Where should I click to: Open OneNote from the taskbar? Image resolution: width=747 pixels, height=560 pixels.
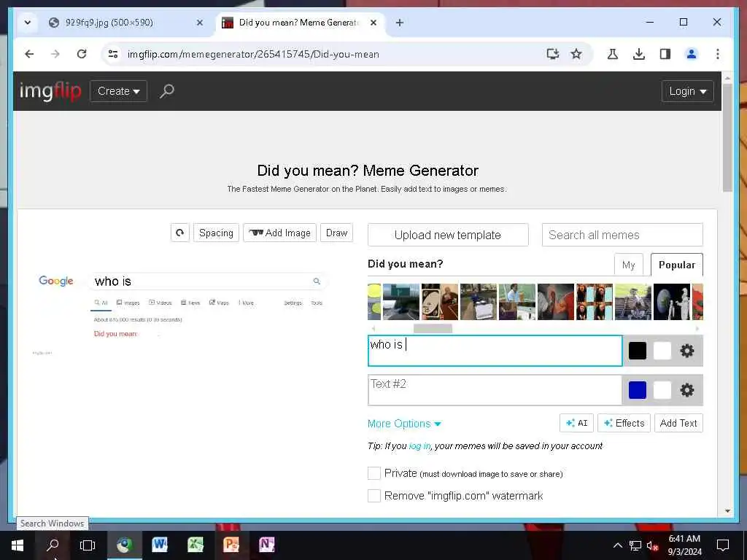(x=267, y=545)
